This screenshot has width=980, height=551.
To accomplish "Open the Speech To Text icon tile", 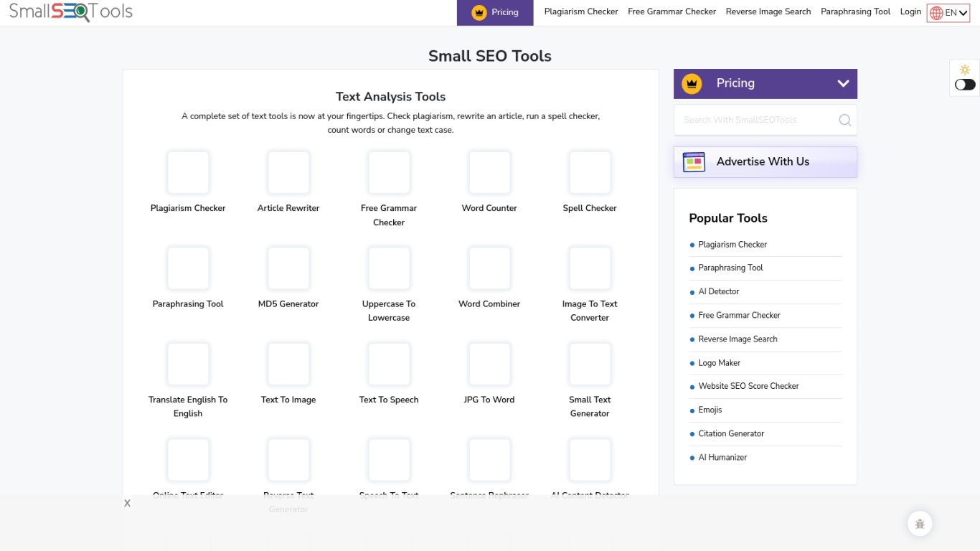I will [x=389, y=460].
